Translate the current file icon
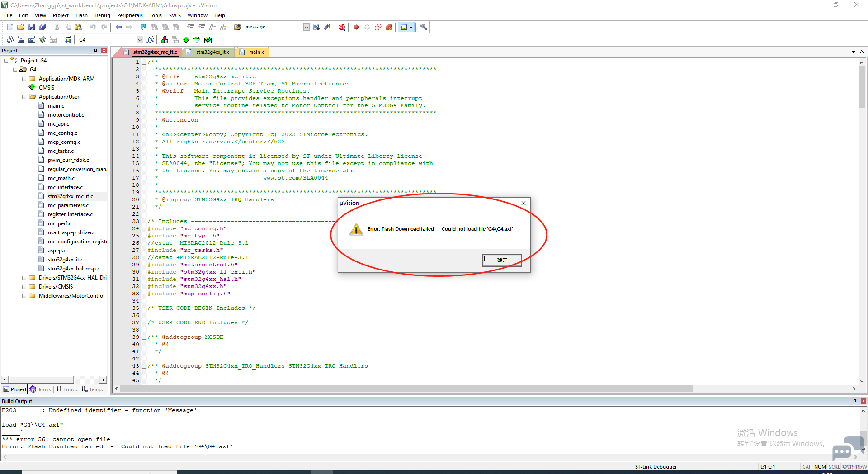Viewport: 868px width, 474px height. [10, 40]
